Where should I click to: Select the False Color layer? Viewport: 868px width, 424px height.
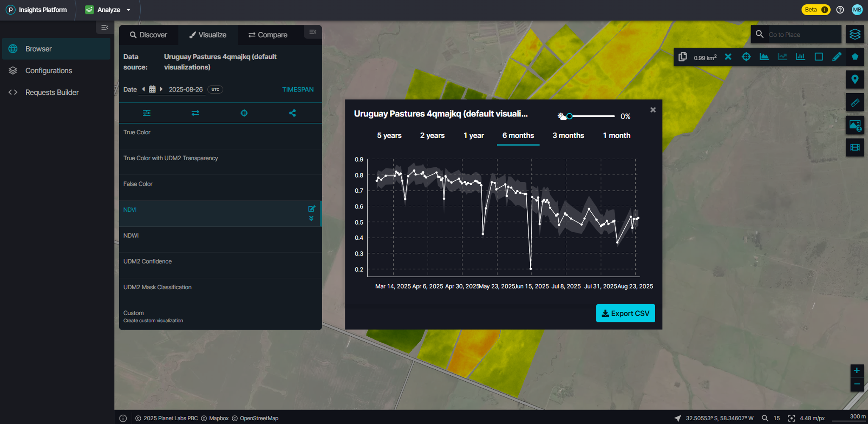[220, 188]
